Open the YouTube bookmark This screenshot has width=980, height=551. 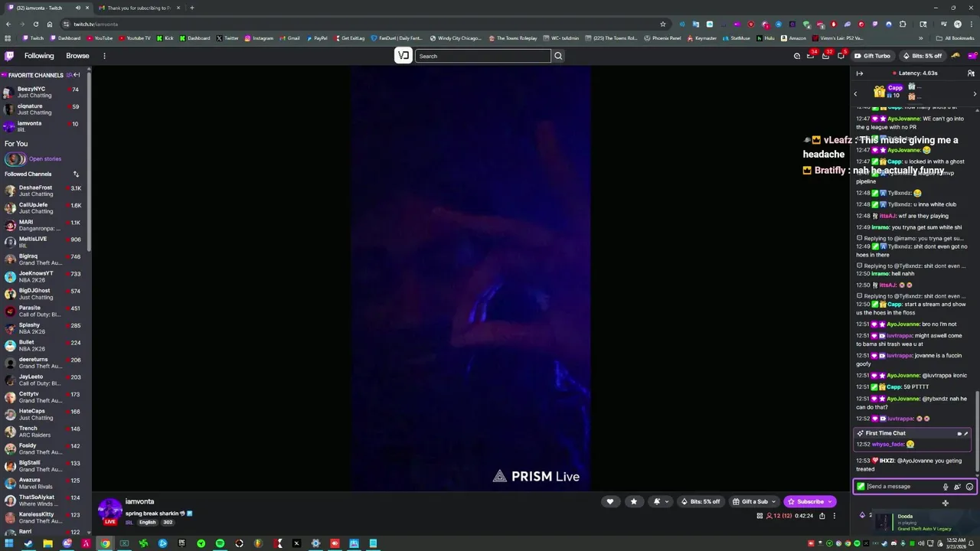pos(100,38)
